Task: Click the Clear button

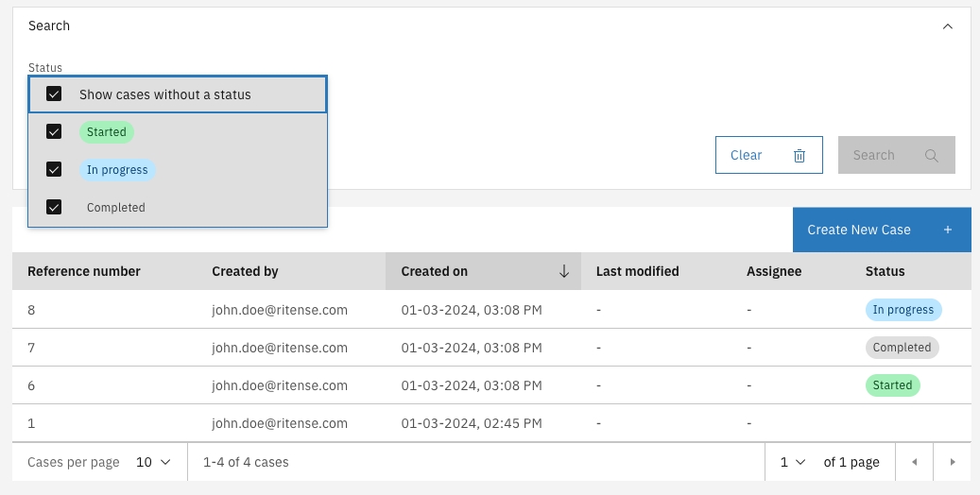Action: (x=768, y=156)
